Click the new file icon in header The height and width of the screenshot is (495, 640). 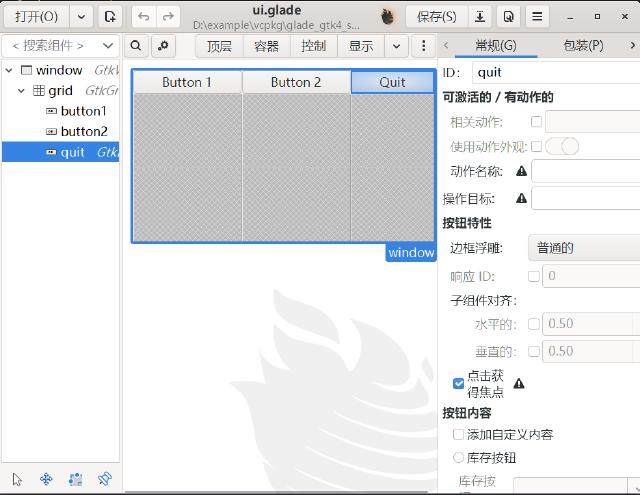[110, 17]
